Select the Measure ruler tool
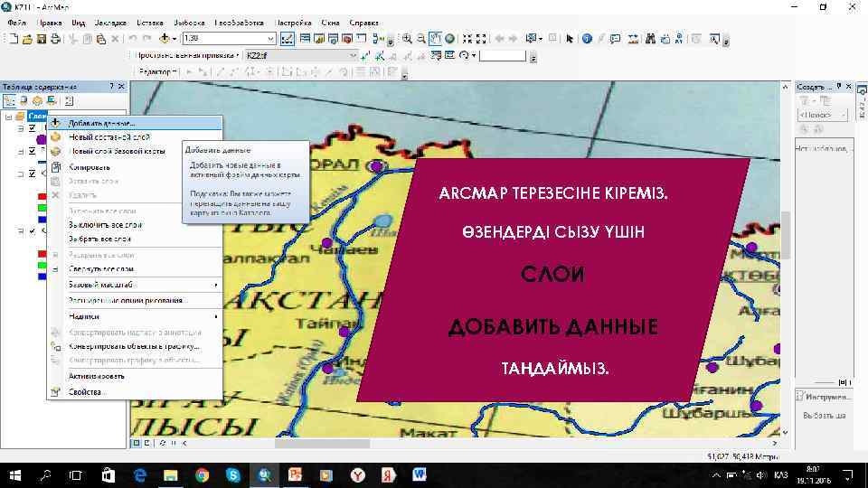868x488 pixels. pyautogui.click(x=633, y=38)
